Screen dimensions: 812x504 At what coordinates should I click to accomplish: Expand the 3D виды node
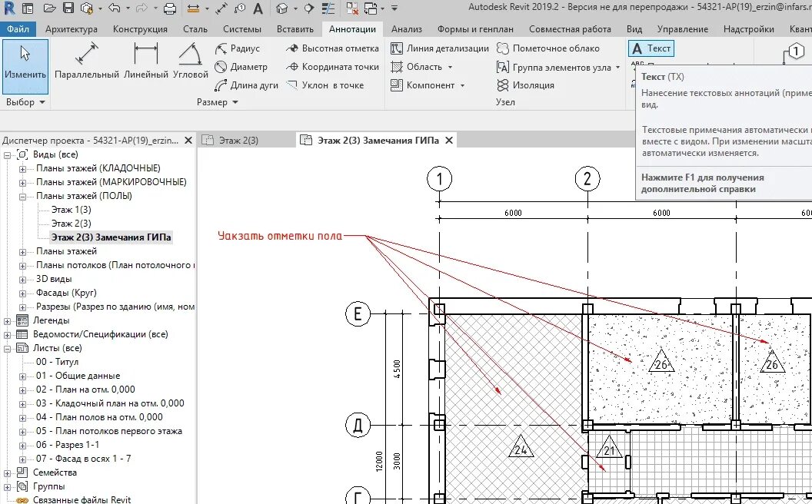(x=23, y=280)
